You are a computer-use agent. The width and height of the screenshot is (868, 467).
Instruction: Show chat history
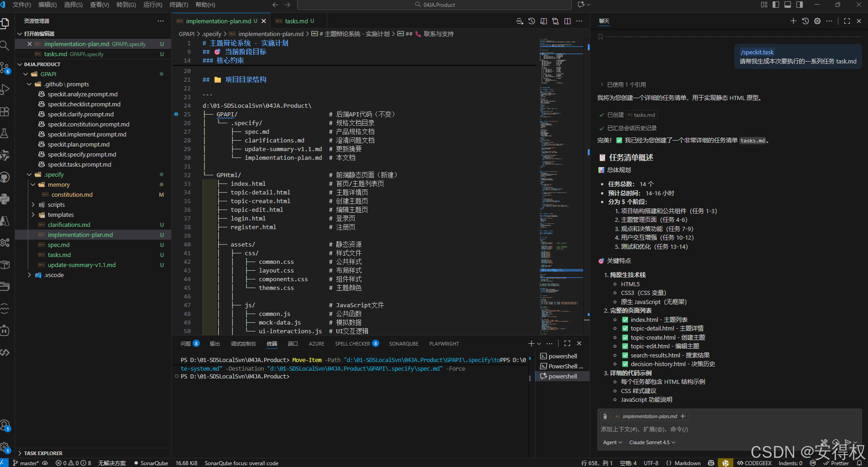(x=805, y=21)
